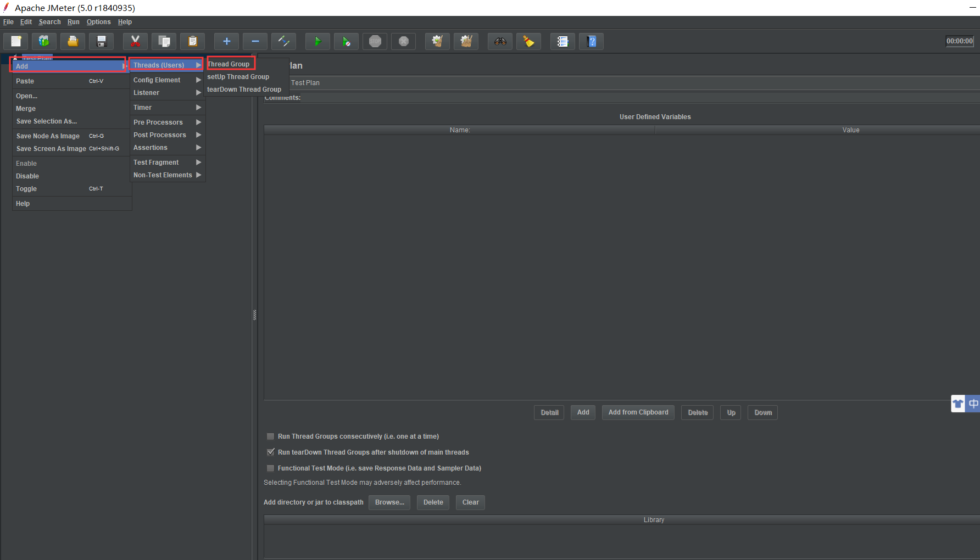Expand Timer submenu

click(x=167, y=108)
